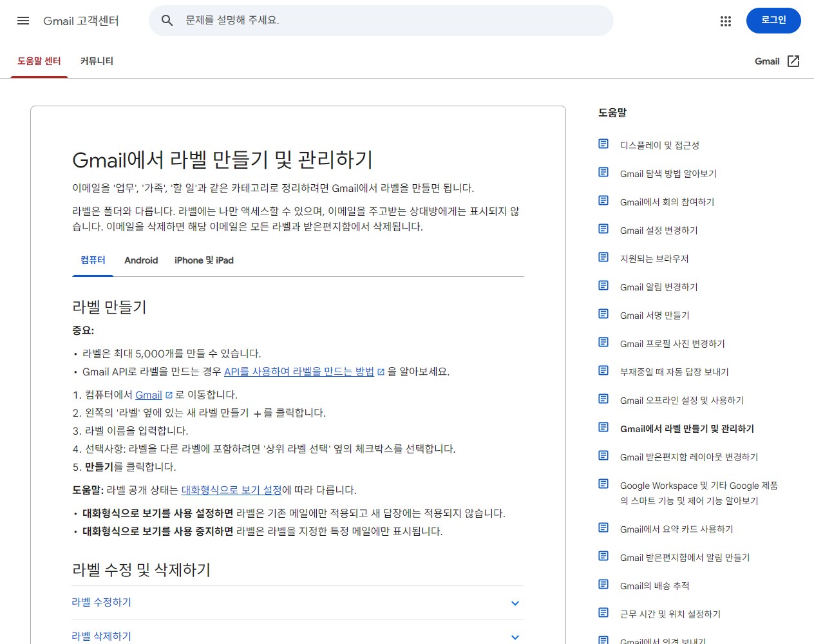Open 디스플레이 및 접근성 help article
The width and height of the screenshot is (814, 644).
pyautogui.click(x=659, y=146)
